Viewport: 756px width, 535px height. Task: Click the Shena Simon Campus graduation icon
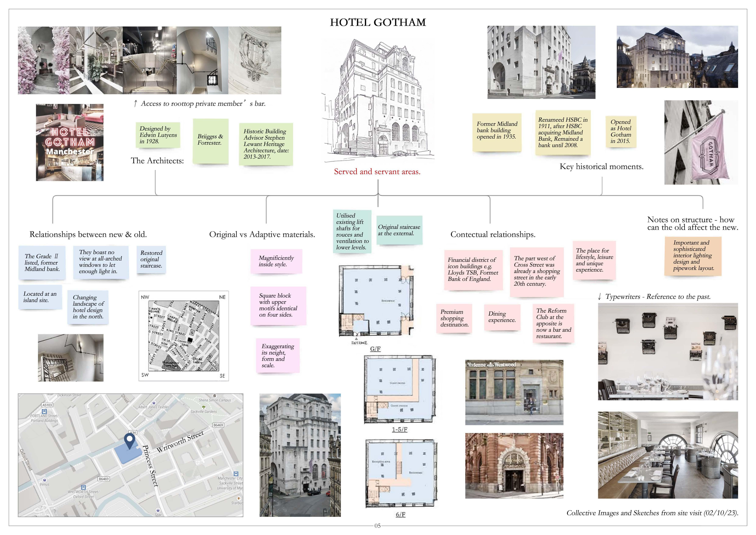(x=215, y=396)
